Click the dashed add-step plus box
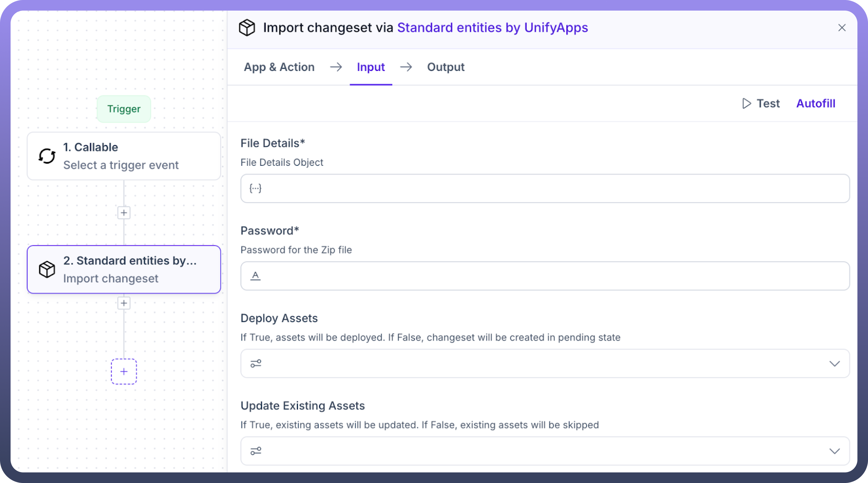 [x=124, y=372]
